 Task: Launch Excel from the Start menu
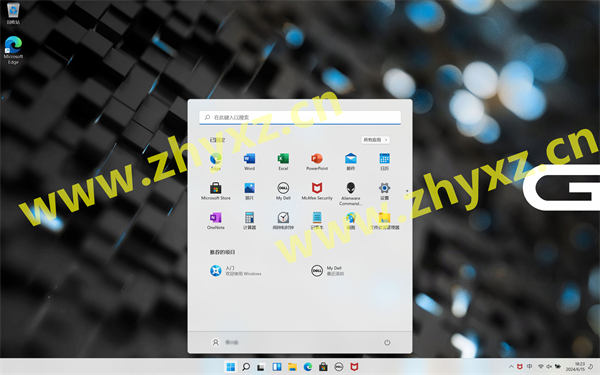pos(283,161)
